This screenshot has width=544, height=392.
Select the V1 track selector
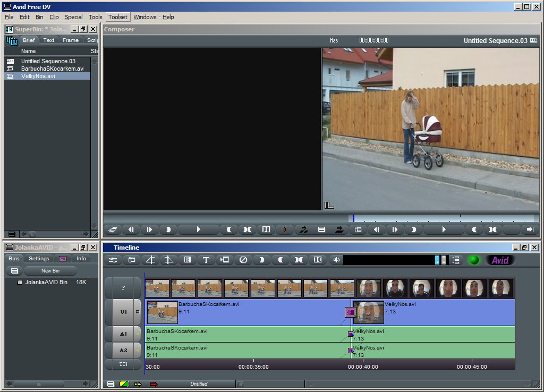pos(123,312)
